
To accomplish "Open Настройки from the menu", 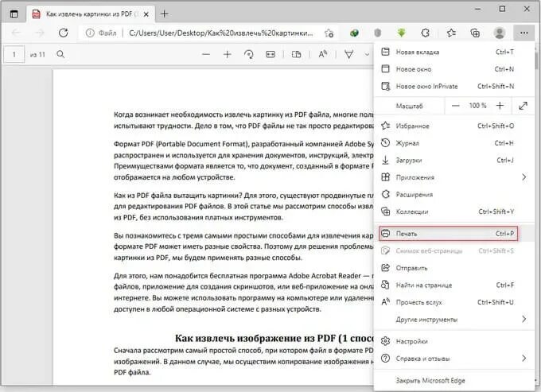I will pyautogui.click(x=453, y=341).
